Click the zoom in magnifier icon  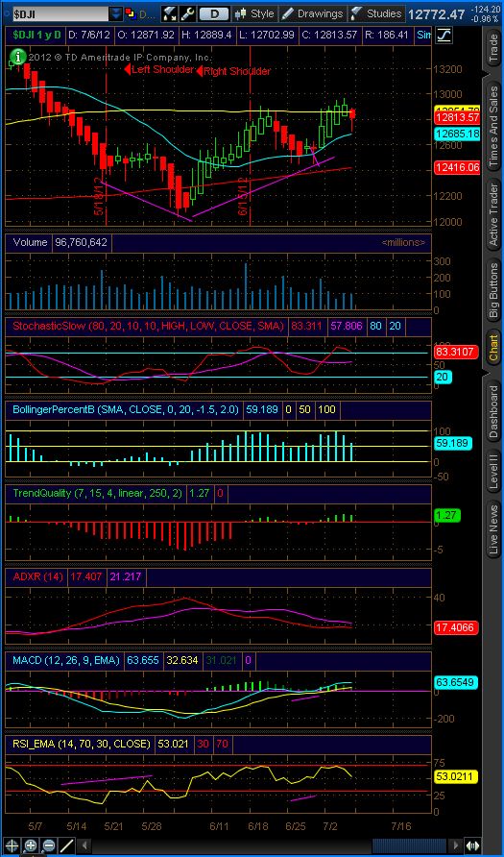(x=31, y=845)
